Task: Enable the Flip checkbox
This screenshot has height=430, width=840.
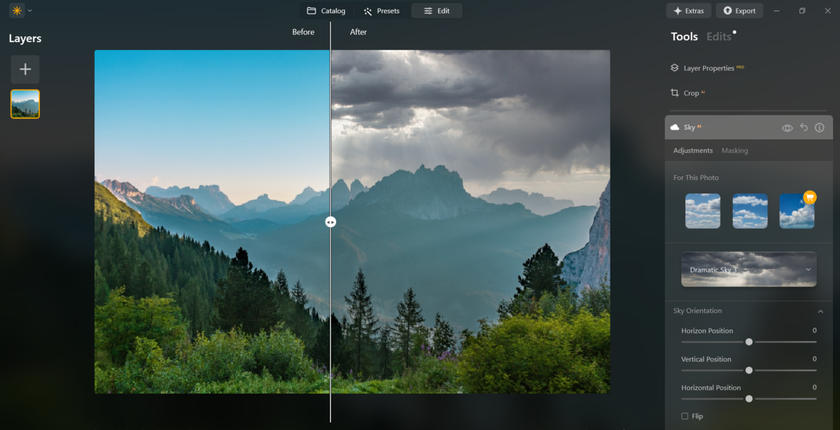Action: pos(685,416)
